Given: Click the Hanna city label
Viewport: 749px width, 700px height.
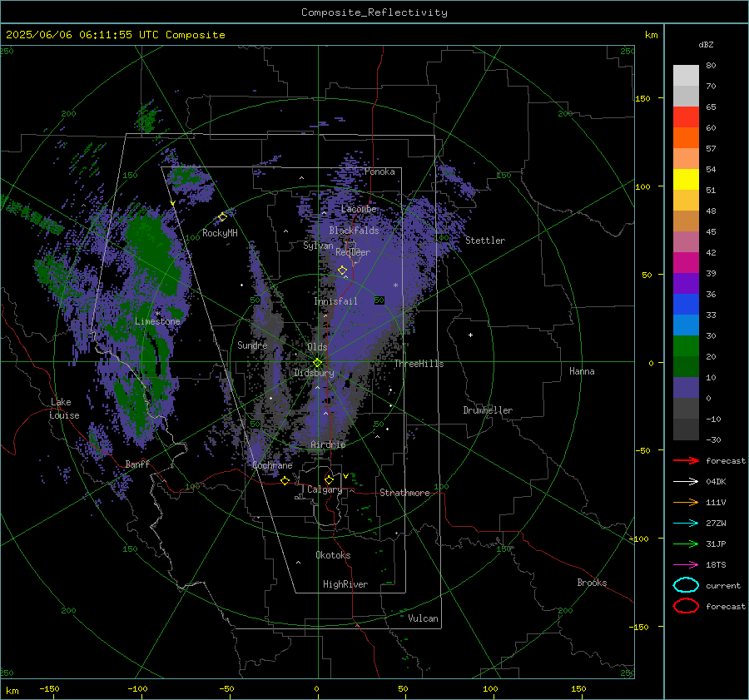Looking at the screenshot, I should point(582,371).
